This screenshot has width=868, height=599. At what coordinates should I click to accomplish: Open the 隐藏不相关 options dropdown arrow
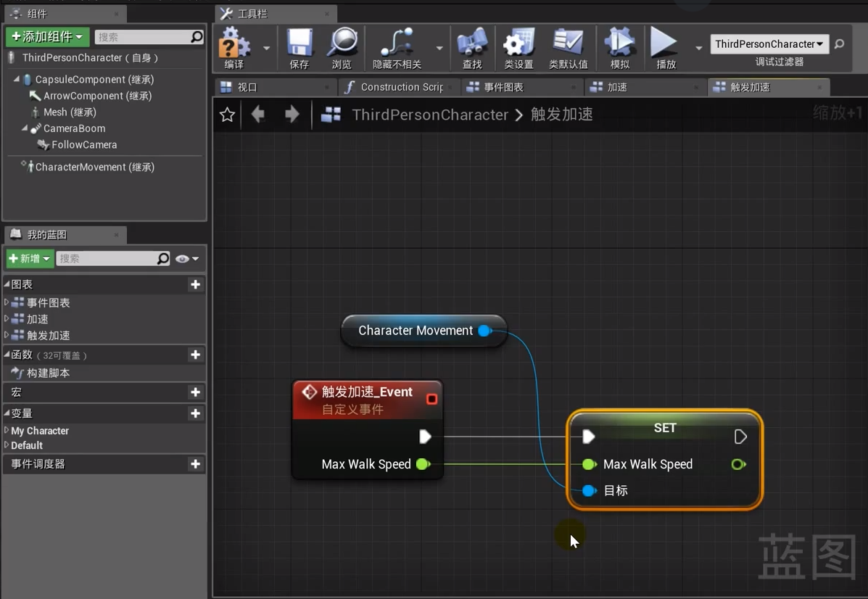[439, 48]
